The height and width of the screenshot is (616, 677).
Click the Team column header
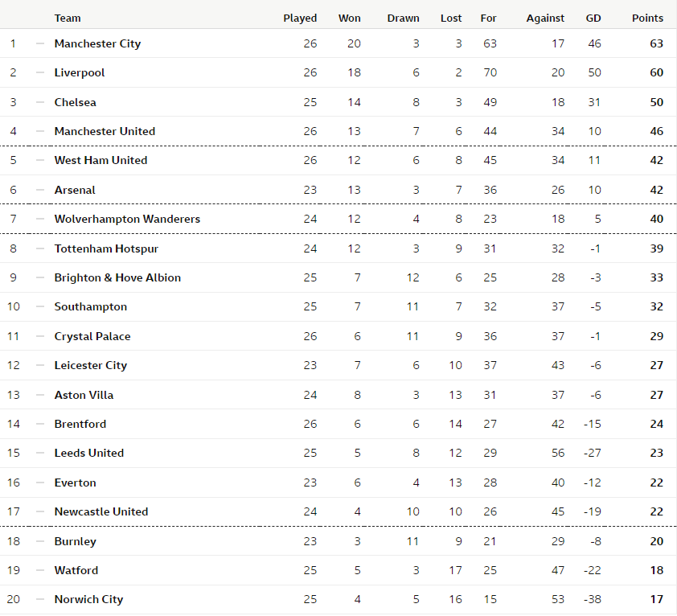[68, 18]
